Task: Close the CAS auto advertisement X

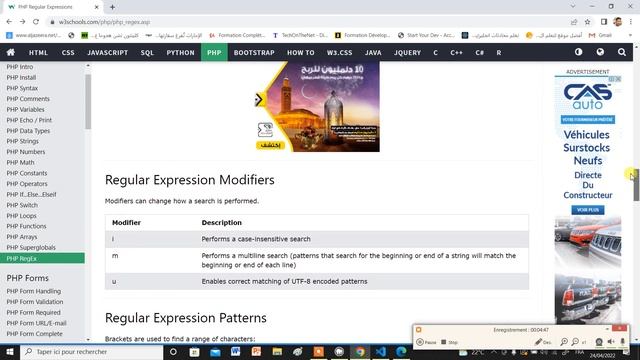Action: pyautogui.click(x=618, y=79)
